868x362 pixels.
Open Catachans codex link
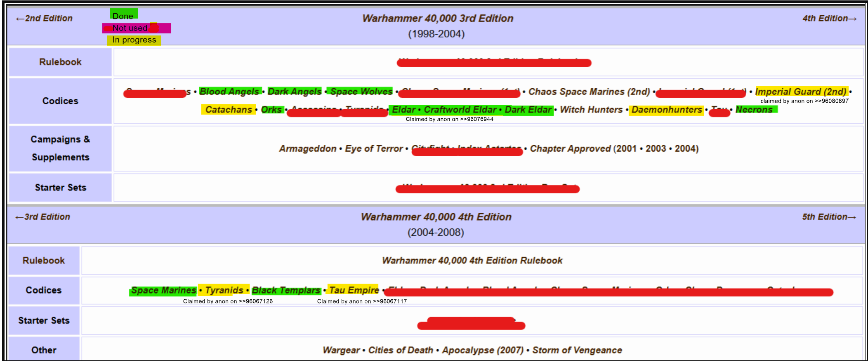(229, 110)
